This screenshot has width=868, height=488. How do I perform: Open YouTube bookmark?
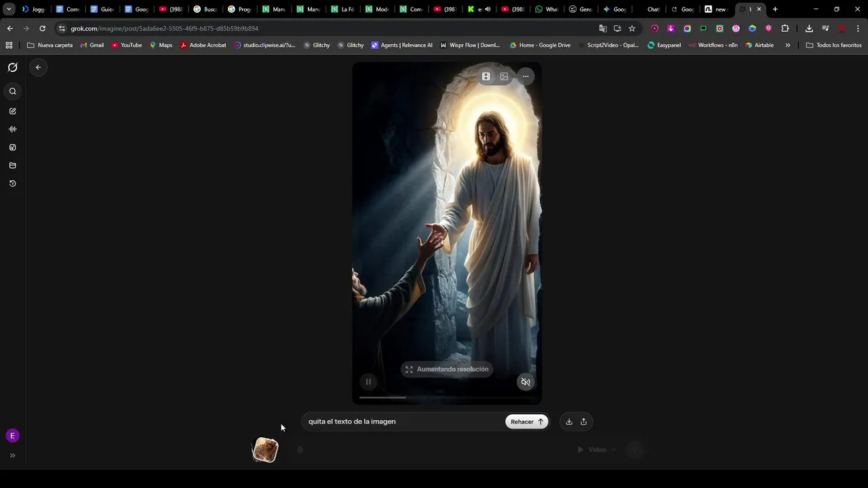coord(127,45)
